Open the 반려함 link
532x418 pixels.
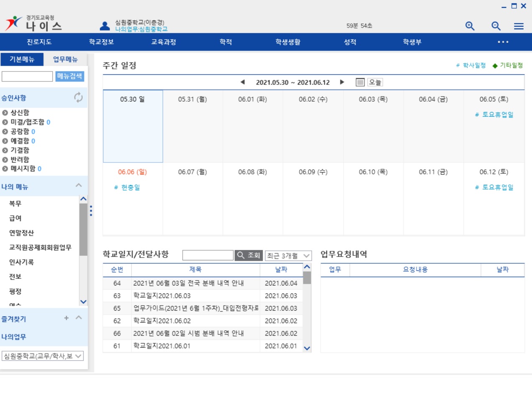tap(20, 160)
